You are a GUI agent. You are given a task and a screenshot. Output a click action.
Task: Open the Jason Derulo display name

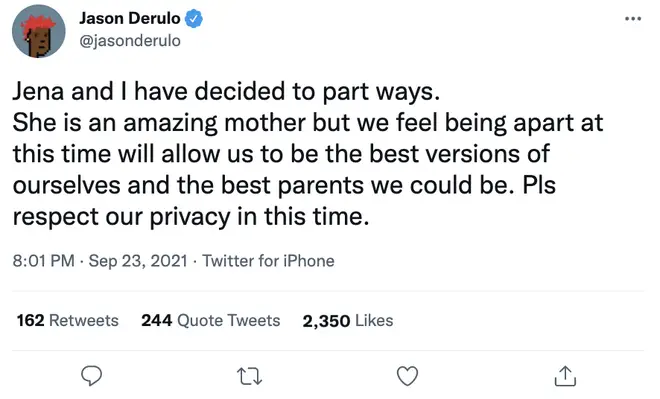click(130, 19)
